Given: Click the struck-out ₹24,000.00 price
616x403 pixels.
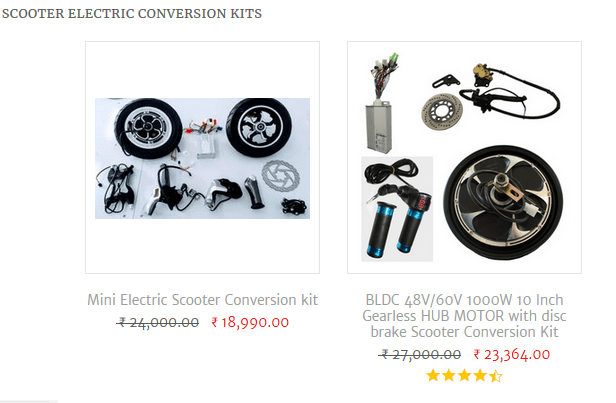Looking at the screenshot, I should tap(158, 323).
